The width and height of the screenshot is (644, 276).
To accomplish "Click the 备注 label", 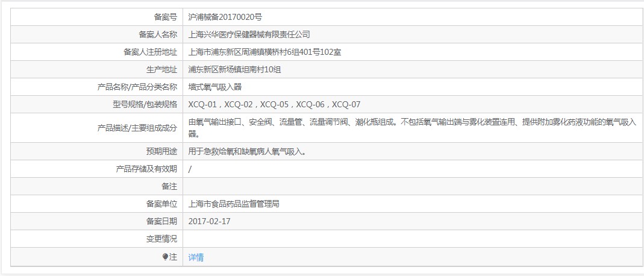I will point(169,186).
